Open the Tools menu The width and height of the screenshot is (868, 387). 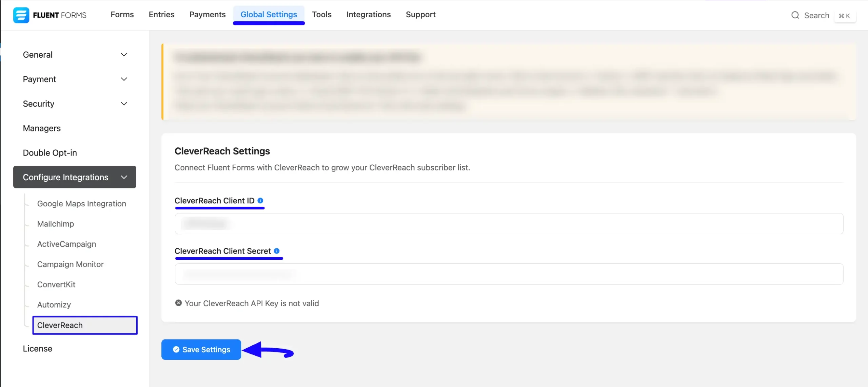(321, 15)
